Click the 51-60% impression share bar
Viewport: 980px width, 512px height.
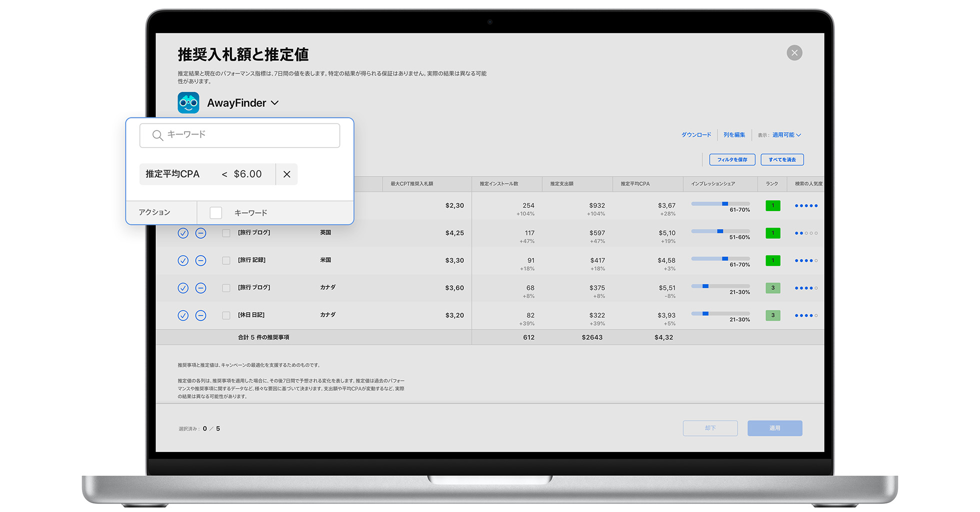point(720,231)
